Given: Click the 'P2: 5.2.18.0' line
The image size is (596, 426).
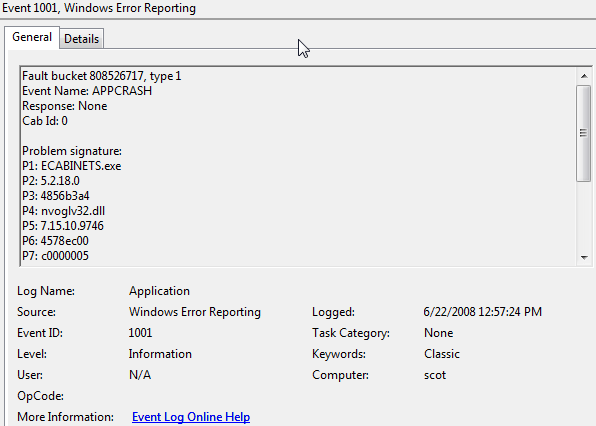Looking at the screenshot, I should (51, 181).
